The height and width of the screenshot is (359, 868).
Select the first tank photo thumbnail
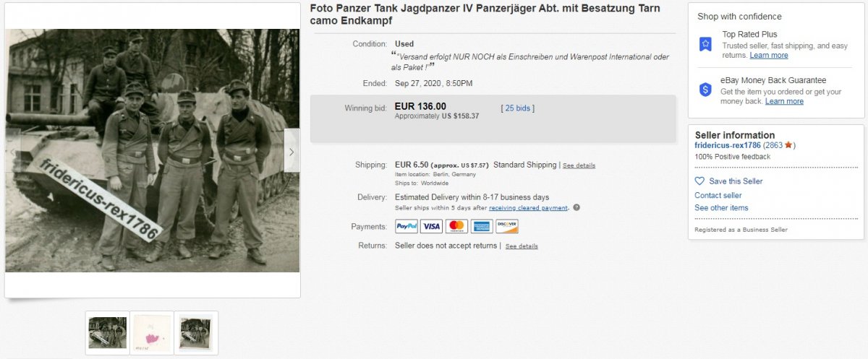coord(107,333)
